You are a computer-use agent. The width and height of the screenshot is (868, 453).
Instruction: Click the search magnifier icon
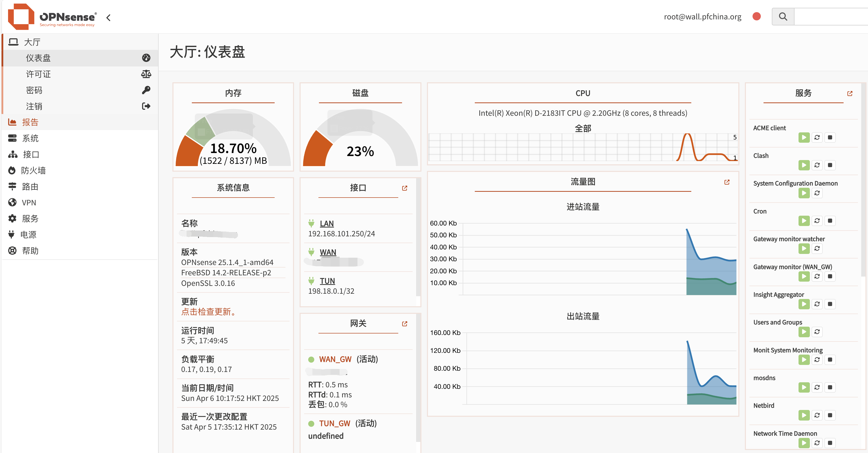tap(783, 17)
